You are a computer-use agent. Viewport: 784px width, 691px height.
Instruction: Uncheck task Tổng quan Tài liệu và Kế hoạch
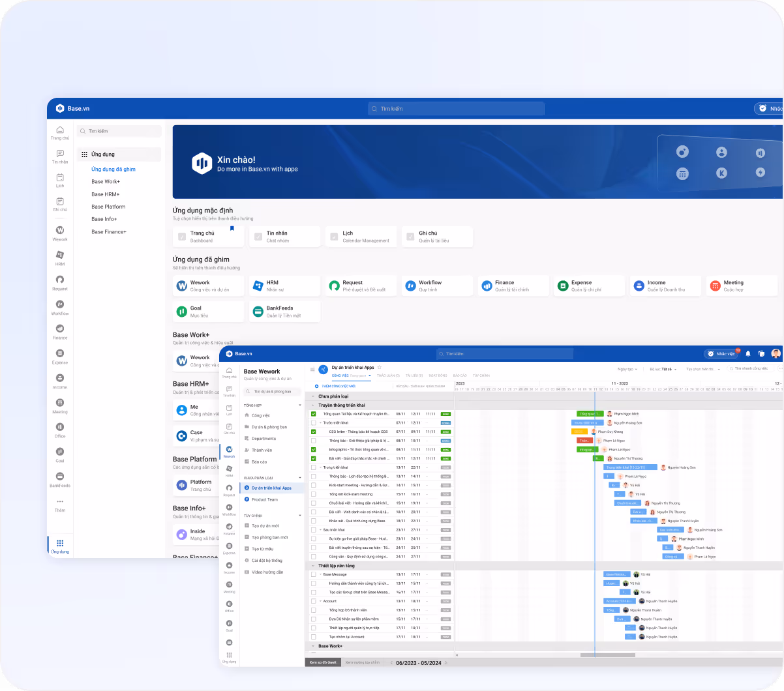point(314,414)
